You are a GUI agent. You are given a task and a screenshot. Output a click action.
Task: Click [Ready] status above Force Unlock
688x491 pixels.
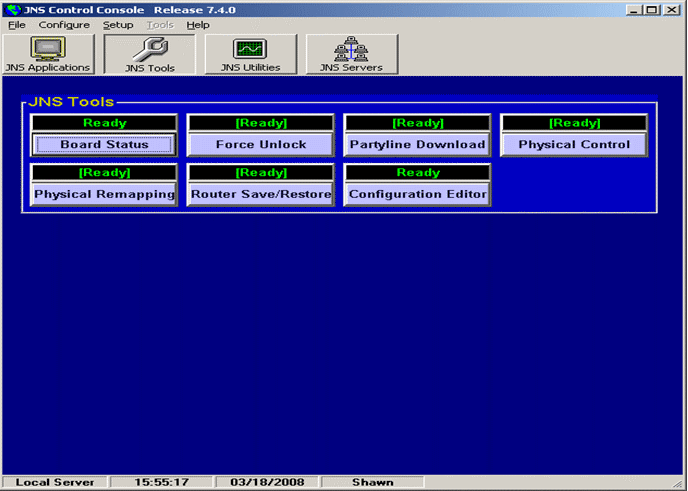261,123
